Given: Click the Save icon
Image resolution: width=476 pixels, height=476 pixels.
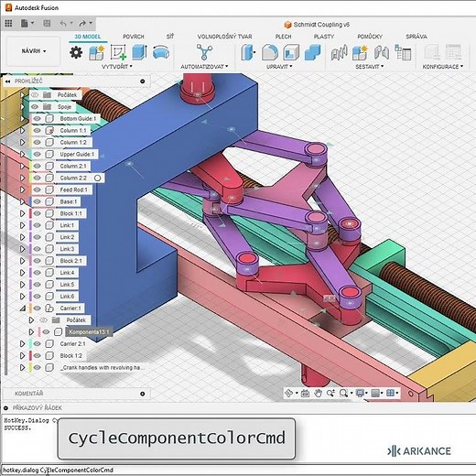Looking at the screenshot, I should coord(47,23).
